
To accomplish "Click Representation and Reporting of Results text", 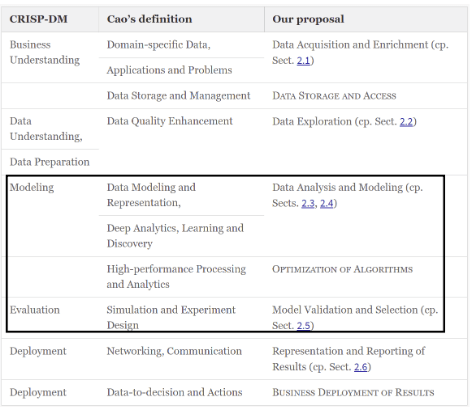I will 349,359.
